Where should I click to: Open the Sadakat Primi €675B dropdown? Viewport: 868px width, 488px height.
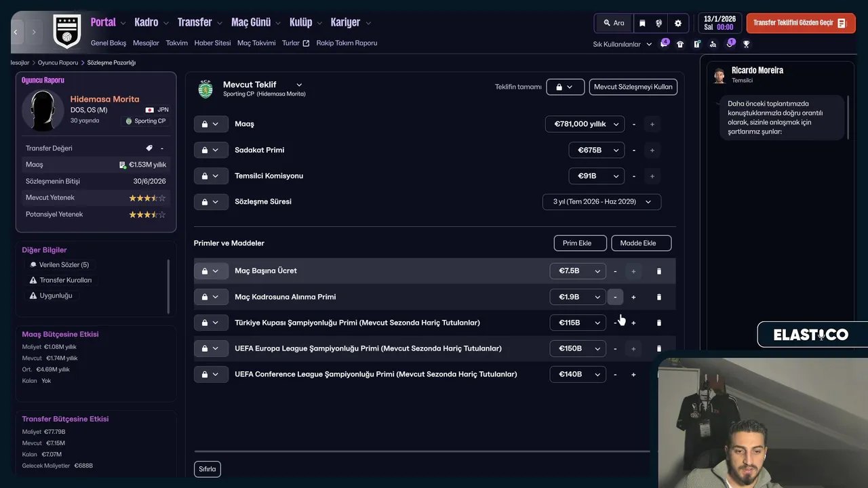[x=596, y=150]
